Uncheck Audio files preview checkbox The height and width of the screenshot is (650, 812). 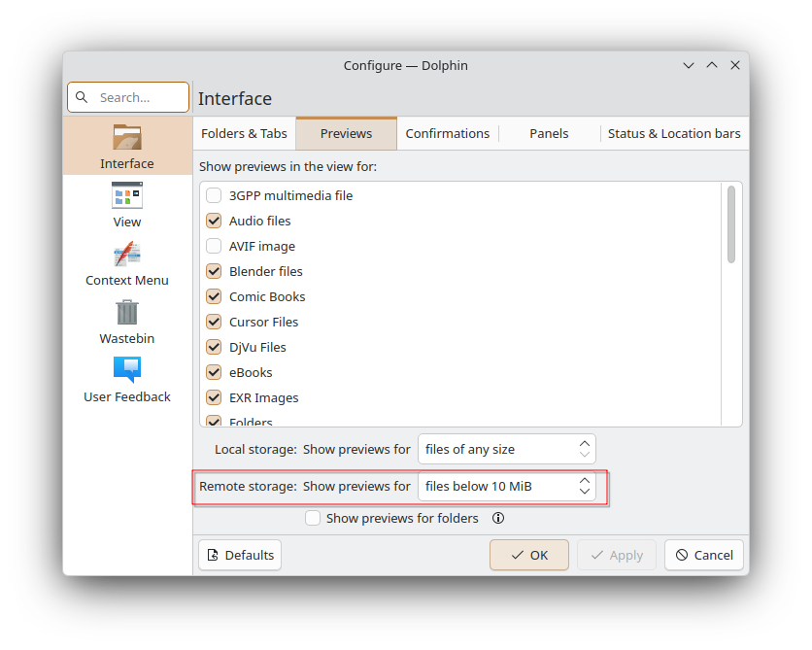coord(214,222)
